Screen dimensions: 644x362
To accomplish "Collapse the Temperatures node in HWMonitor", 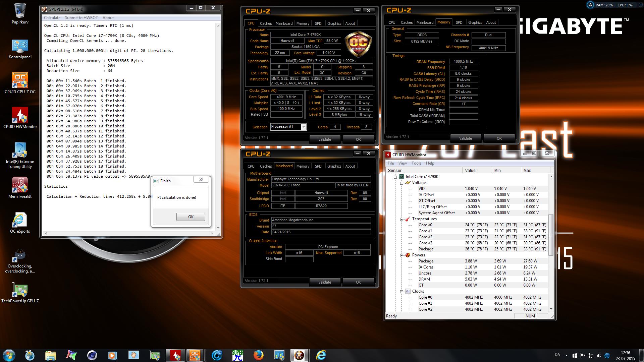I will 401,219.
